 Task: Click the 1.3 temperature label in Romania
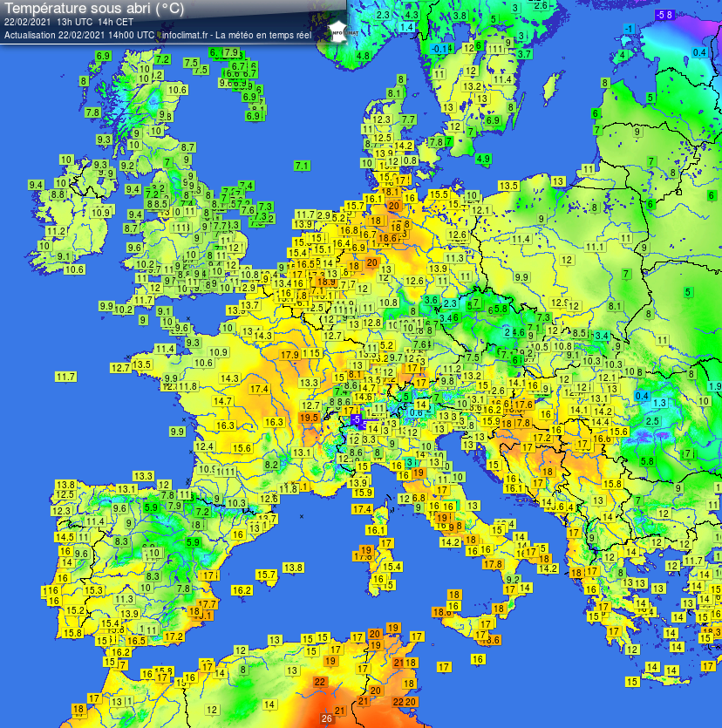pyautogui.click(x=660, y=403)
